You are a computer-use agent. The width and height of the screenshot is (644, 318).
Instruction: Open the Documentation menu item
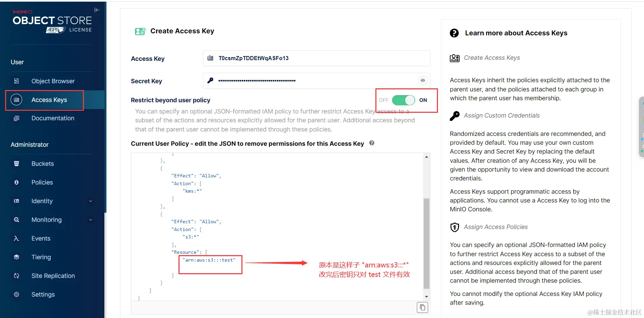click(x=52, y=118)
